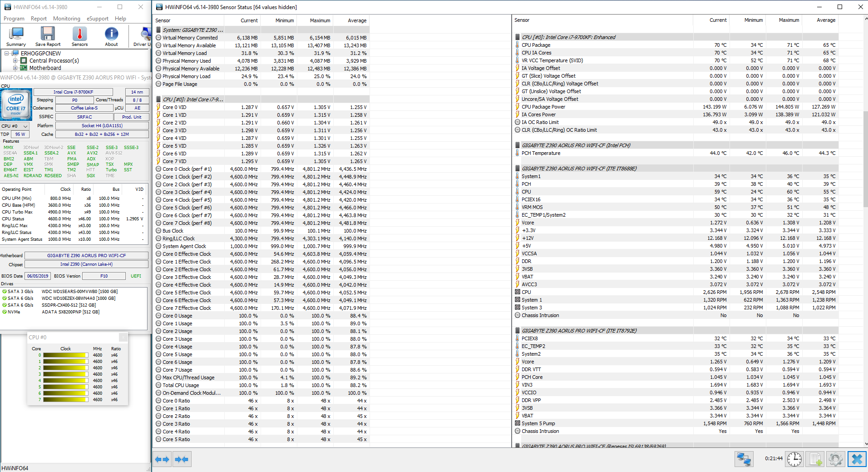Click the Core 0 clock bar in CPU #0 window
The image size is (868, 472).
pyautogui.click(x=65, y=355)
